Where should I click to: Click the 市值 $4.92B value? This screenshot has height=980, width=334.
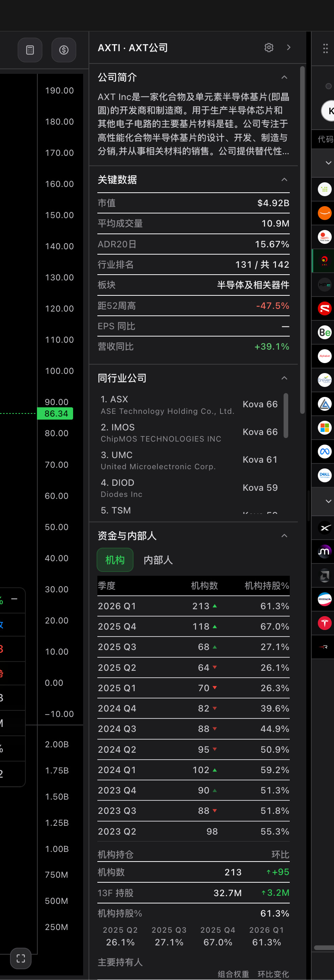pyautogui.click(x=273, y=203)
